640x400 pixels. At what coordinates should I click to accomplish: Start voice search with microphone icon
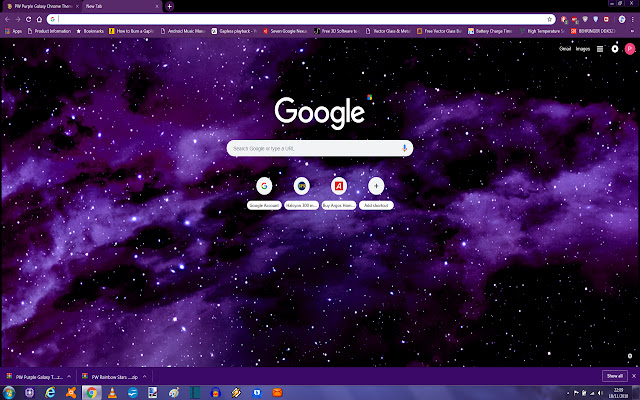[404, 148]
